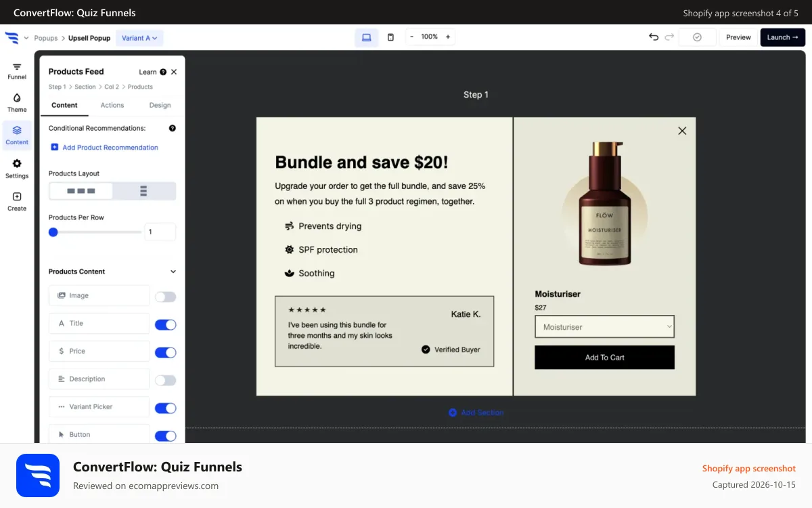Open the Funnel sidebar section
Image resolution: width=812 pixels, height=508 pixels.
click(17, 71)
